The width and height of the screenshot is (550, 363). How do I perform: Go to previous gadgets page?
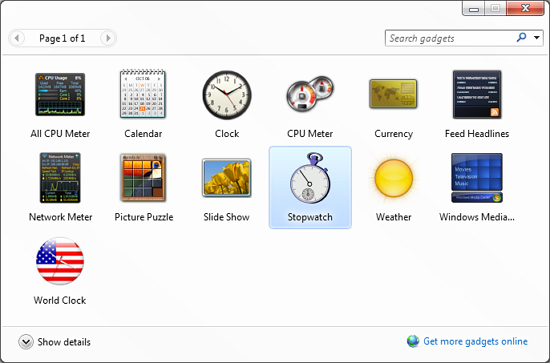pos(17,38)
